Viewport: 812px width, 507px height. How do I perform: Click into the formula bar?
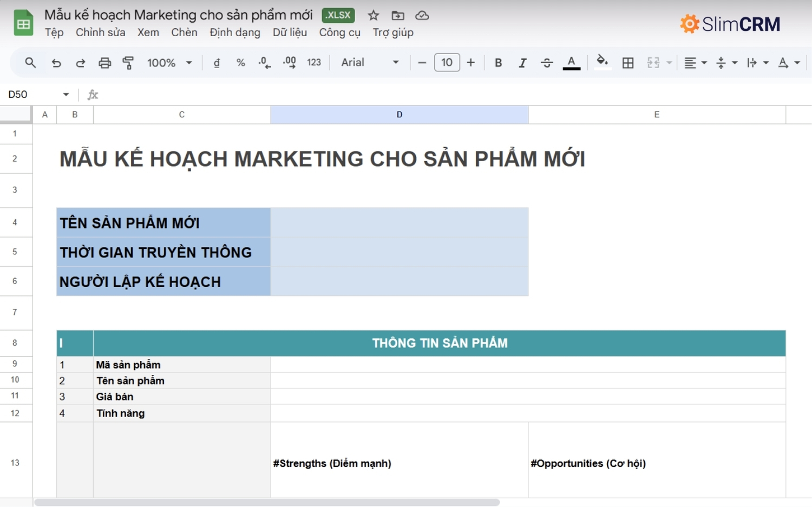pos(455,95)
